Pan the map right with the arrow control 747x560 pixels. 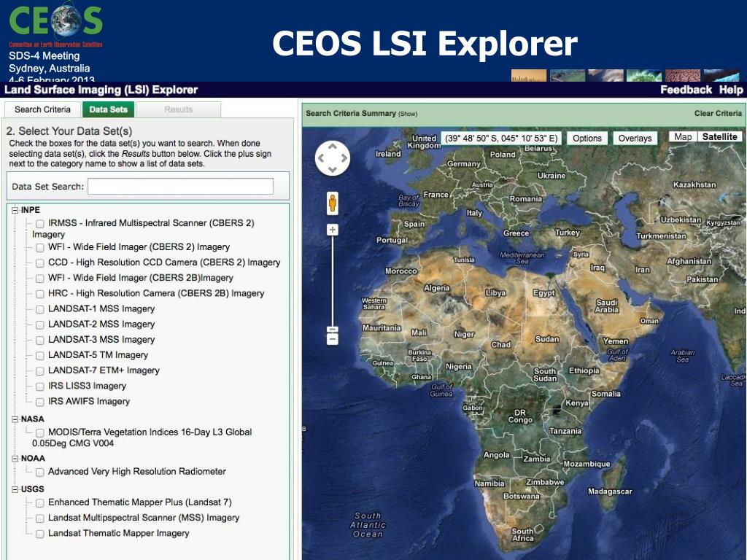click(x=344, y=158)
